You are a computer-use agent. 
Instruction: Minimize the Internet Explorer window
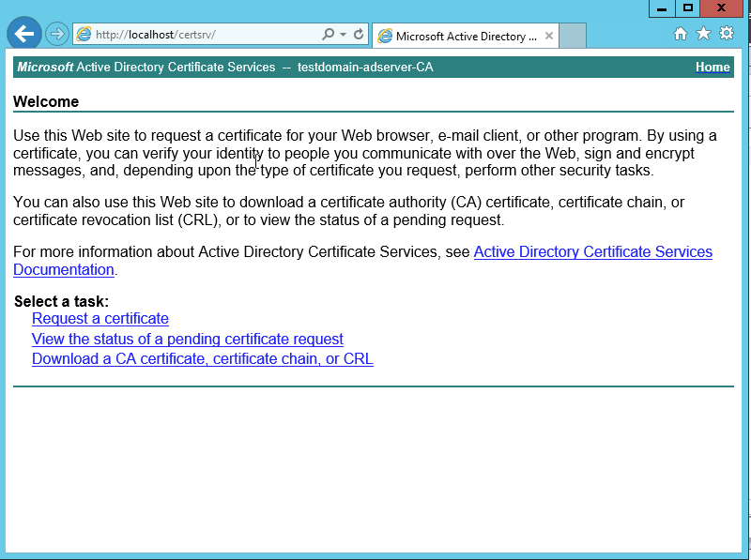(662, 8)
